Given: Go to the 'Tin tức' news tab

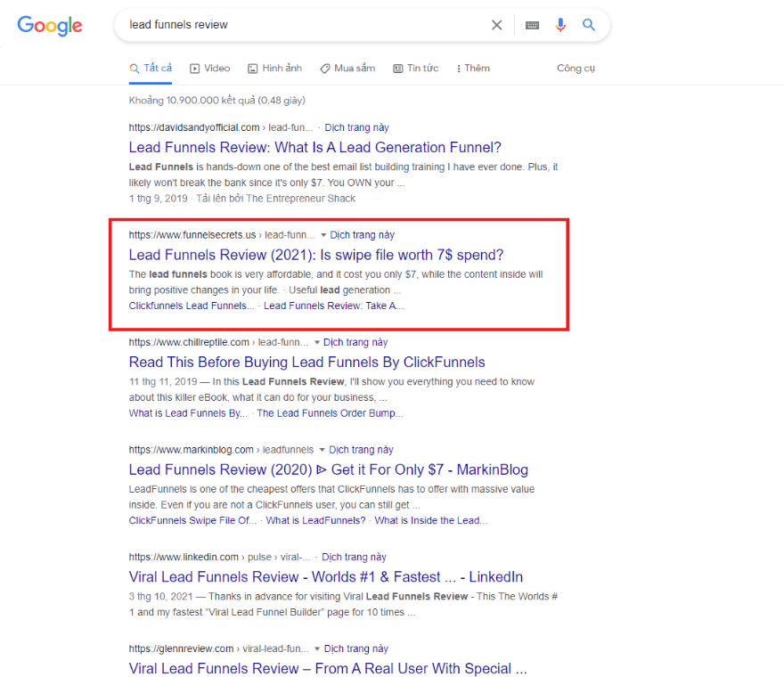Looking at the screenshot, I should (415, 69).
